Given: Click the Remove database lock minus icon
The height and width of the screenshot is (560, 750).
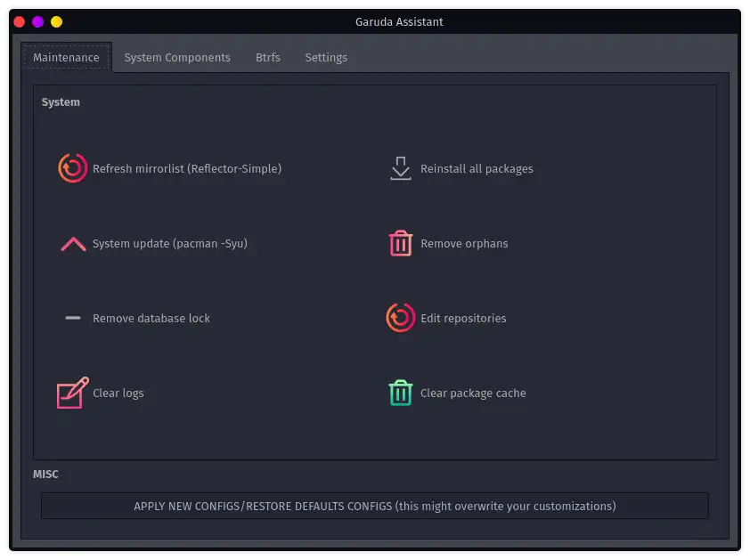Looking at the screenshot, I should coord(73,318).
